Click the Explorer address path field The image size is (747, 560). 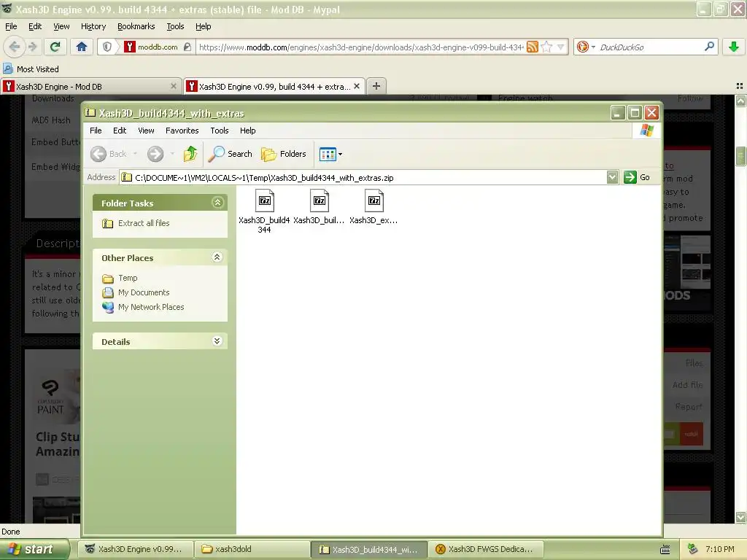tap(363, 178)
